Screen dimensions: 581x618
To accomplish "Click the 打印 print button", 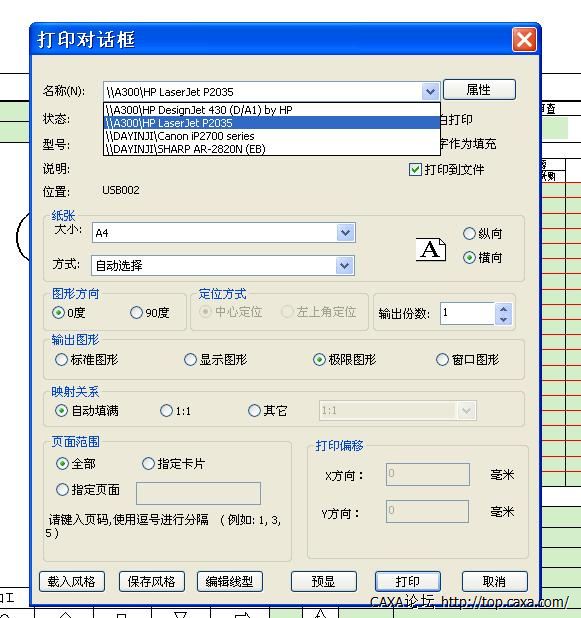I will coord(408,581).
